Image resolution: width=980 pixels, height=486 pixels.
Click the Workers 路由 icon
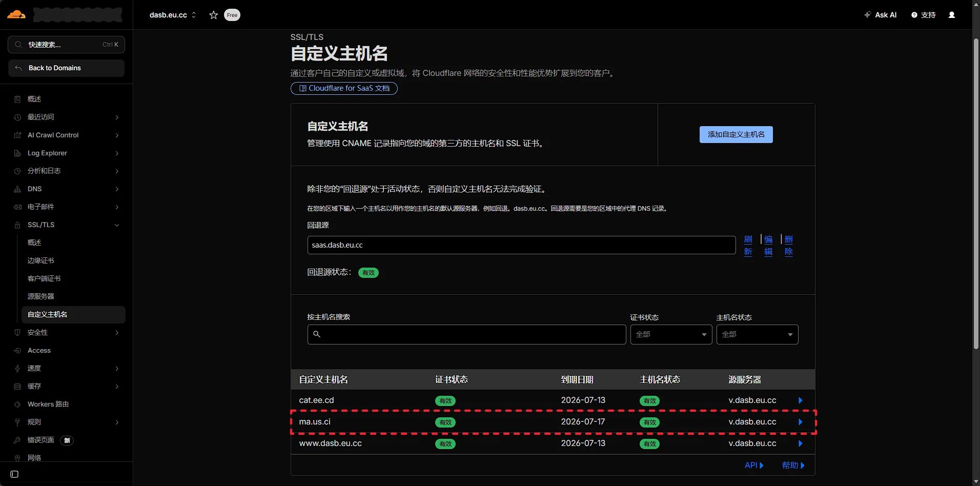(x=17, y=404)
